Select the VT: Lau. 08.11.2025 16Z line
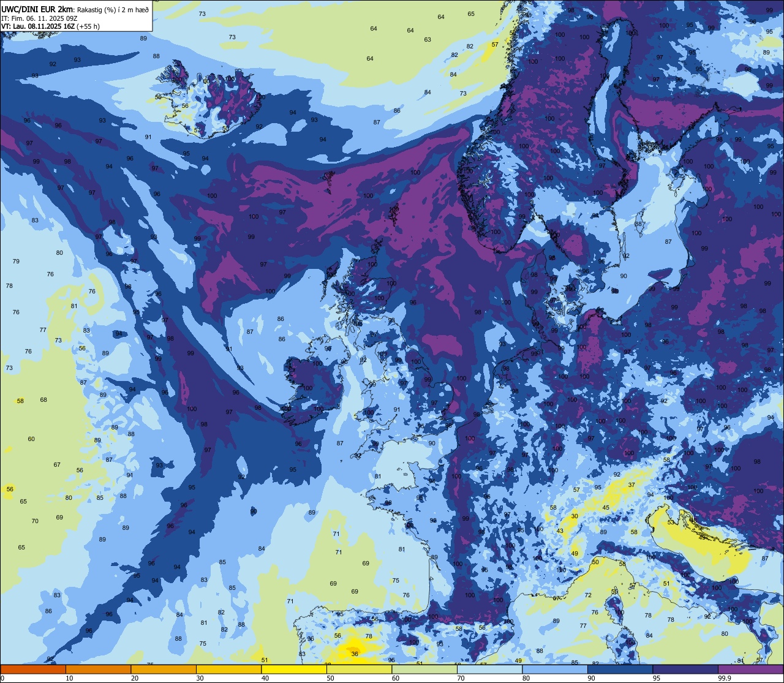This screenshot has height=683, width=784. pos(50,26)
